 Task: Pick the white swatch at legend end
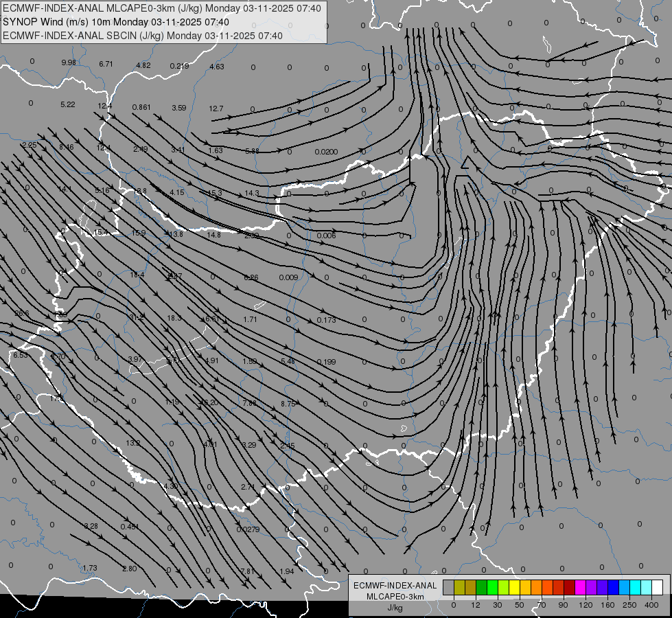pyautogui.click(x=658, y=588)
